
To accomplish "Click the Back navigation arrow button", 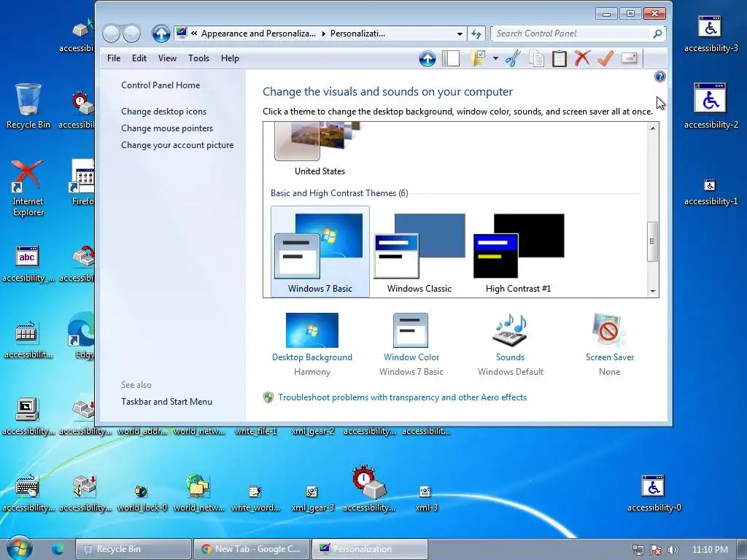I will coord(111,34).
